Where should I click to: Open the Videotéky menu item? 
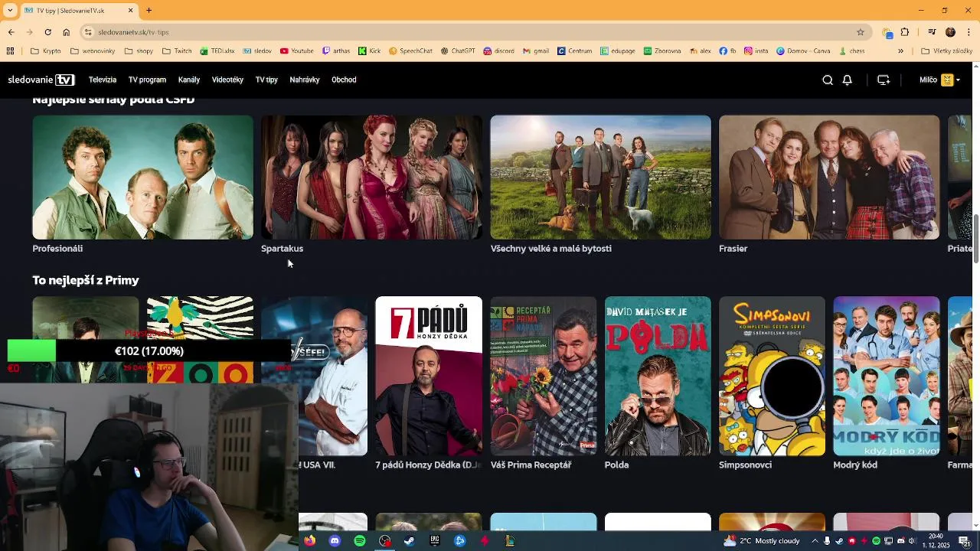coord(227,80)
